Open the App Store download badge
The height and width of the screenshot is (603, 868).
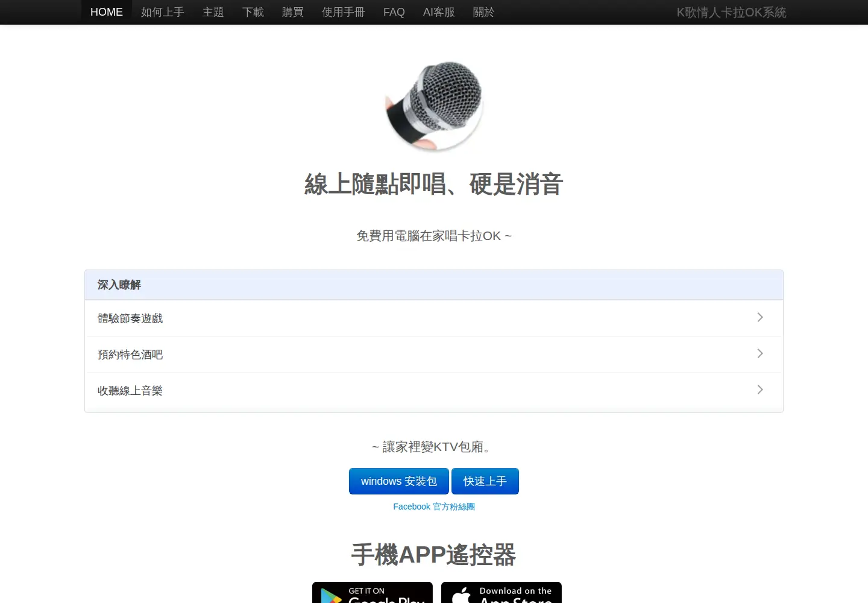point(502,593)
